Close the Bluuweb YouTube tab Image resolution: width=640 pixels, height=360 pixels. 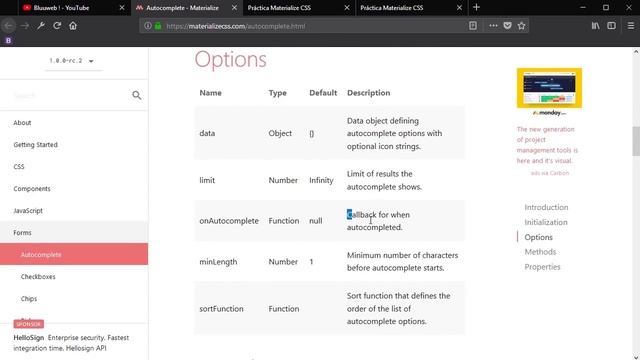click(122, 8)
